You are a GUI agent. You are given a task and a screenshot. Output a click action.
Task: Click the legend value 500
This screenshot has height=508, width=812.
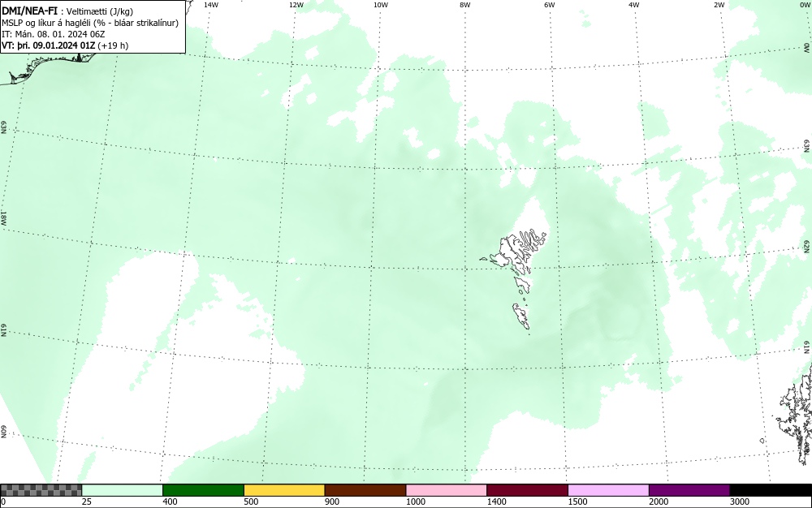(x=251, y=502)
